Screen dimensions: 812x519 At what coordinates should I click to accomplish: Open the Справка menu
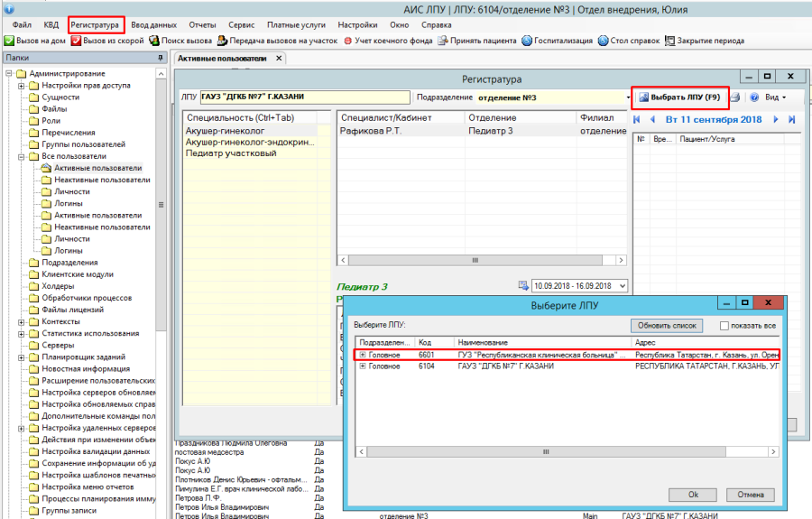click(436, 25)
